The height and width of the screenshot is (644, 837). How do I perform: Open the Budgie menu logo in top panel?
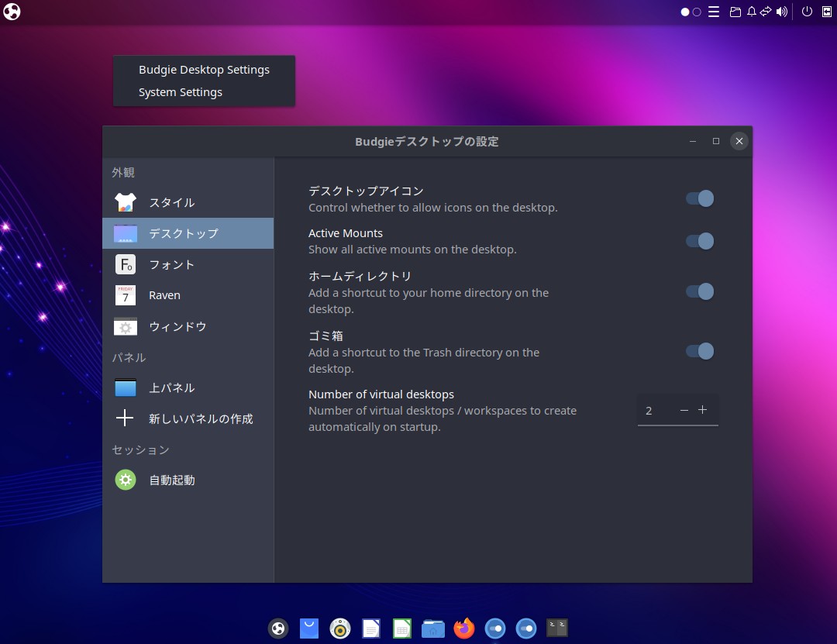point(12,11)
